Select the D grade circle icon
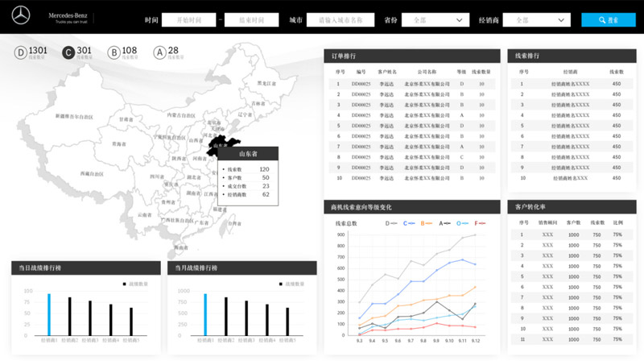This screenshot has height=361, width=644. tap(20, 53)
